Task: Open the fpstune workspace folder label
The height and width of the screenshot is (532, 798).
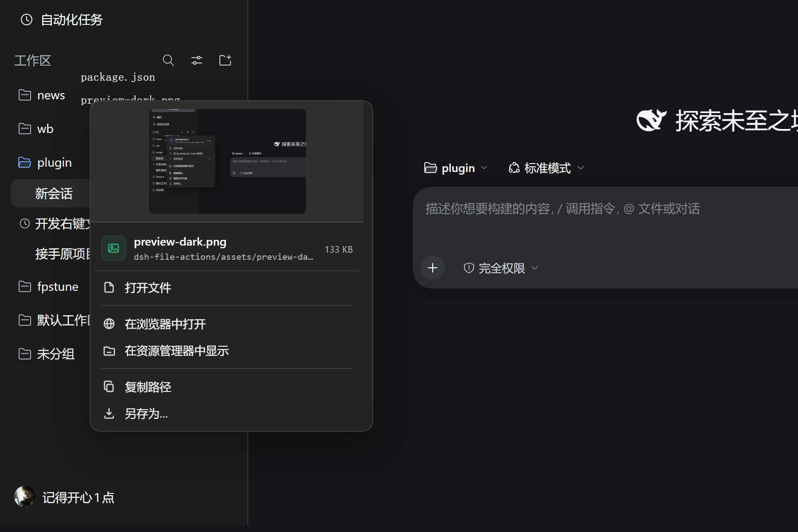Action: (x=58, y=286)
